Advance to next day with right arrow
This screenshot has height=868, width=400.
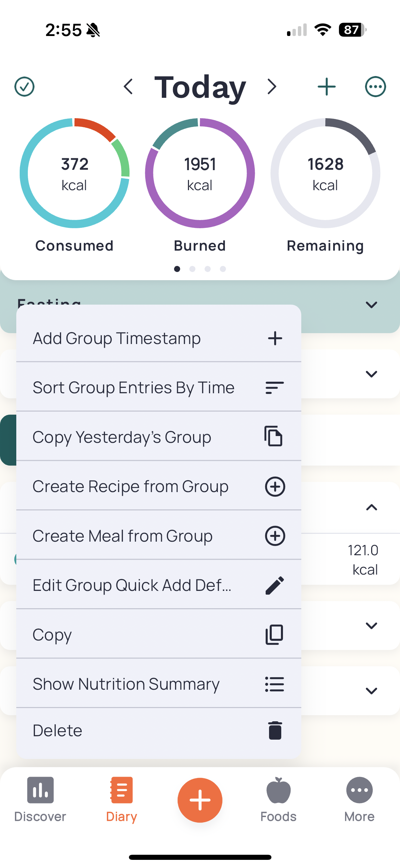[271, 86]
